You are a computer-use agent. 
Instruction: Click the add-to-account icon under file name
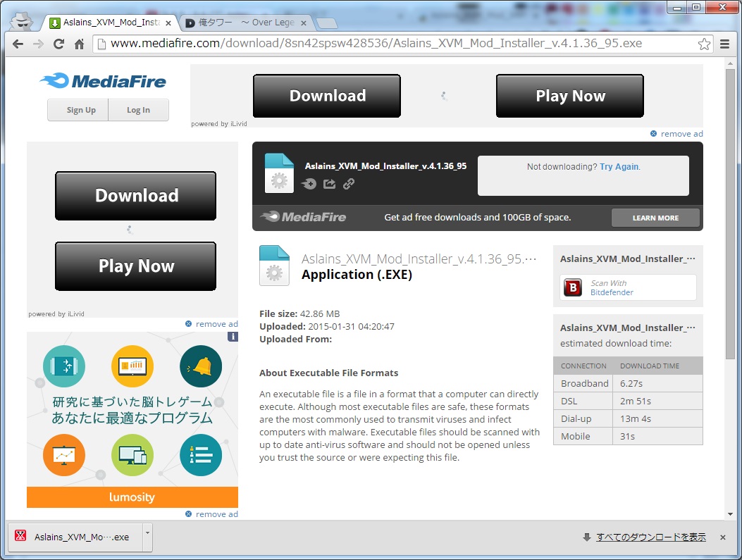point(309,184)
